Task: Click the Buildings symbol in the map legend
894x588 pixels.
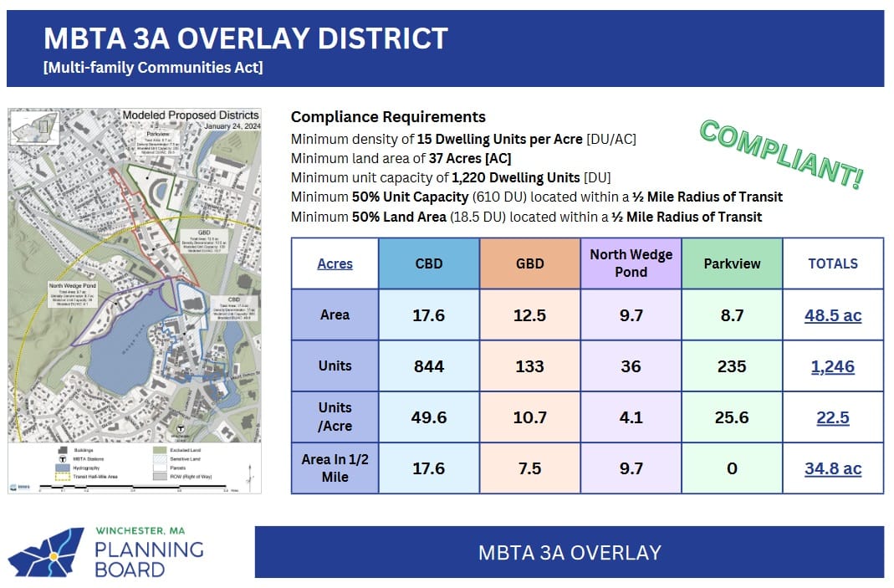Action: pos(62,449)
